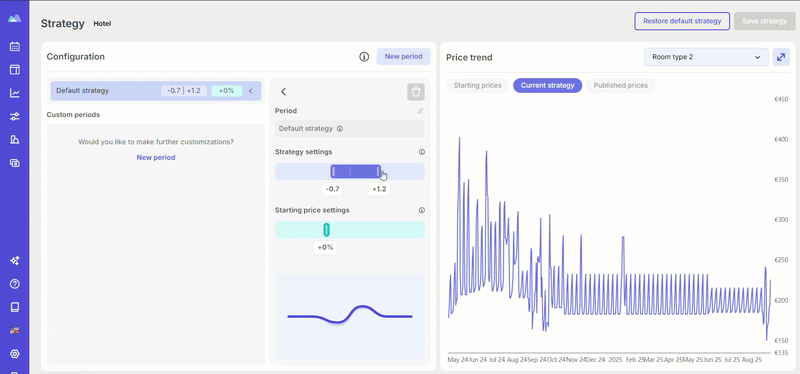The image size is (800, 374).
Task: Click the Strategy settings range slider
Action: tap(356, 171)
